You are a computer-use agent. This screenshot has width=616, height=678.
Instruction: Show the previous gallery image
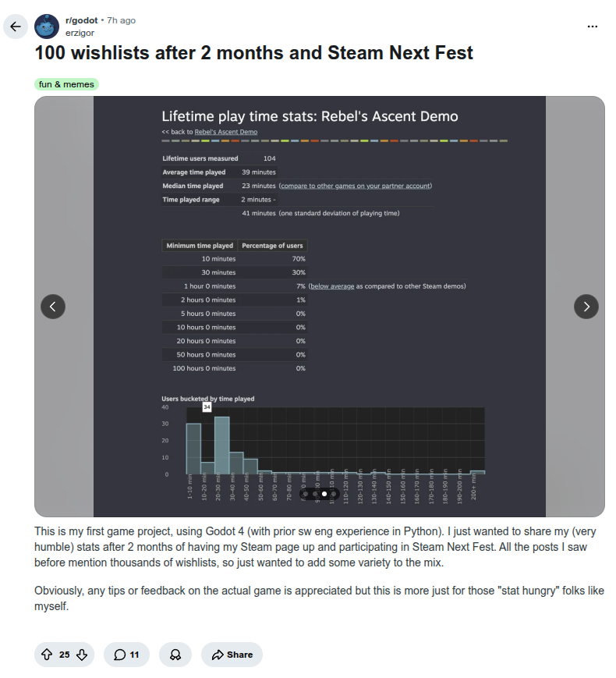(53, 307)
